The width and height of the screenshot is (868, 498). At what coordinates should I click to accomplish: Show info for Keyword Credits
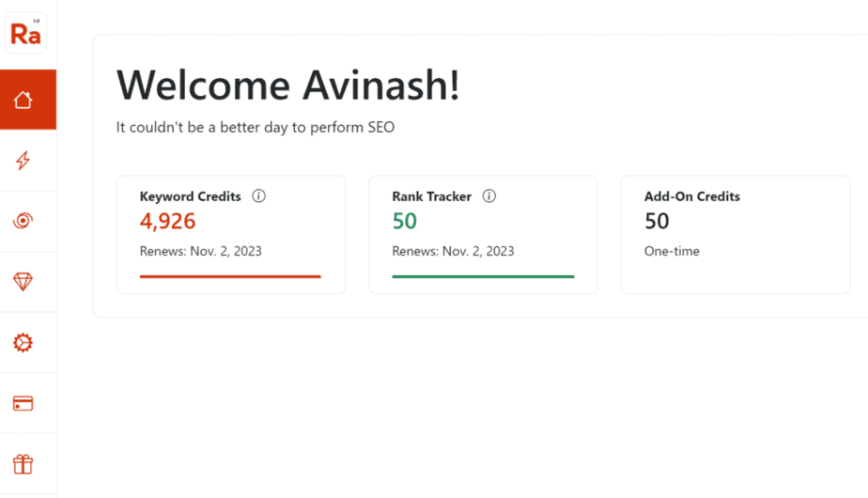[x=258, y=195]
